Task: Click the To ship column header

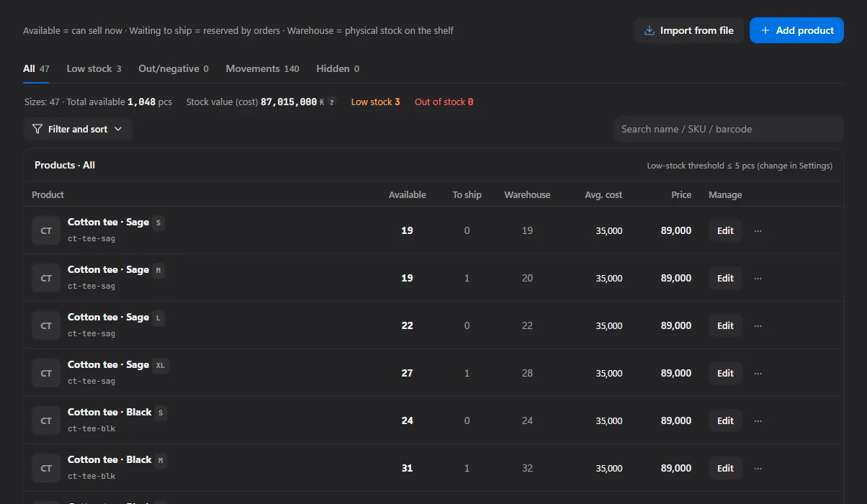Action: (467, 195)
